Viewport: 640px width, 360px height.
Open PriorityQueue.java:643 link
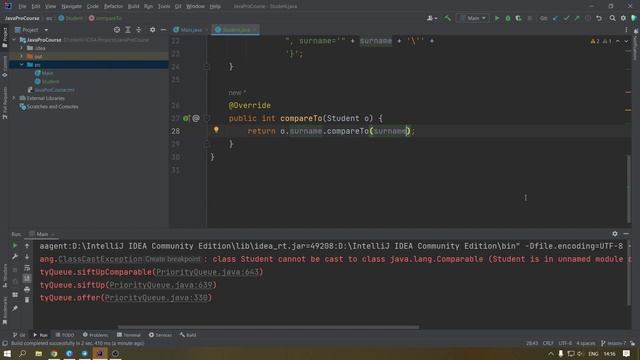(x=208, y=272)
